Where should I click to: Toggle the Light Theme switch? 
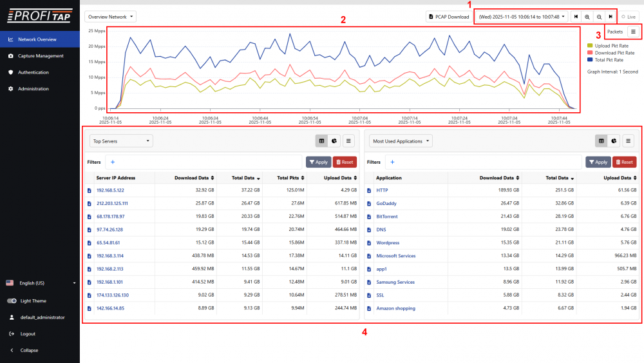click(12, 301)
